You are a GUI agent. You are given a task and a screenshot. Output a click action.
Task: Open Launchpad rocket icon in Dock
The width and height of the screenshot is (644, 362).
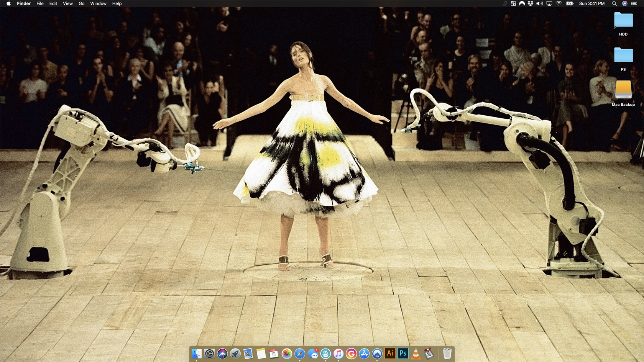click(x=235, y=354)
